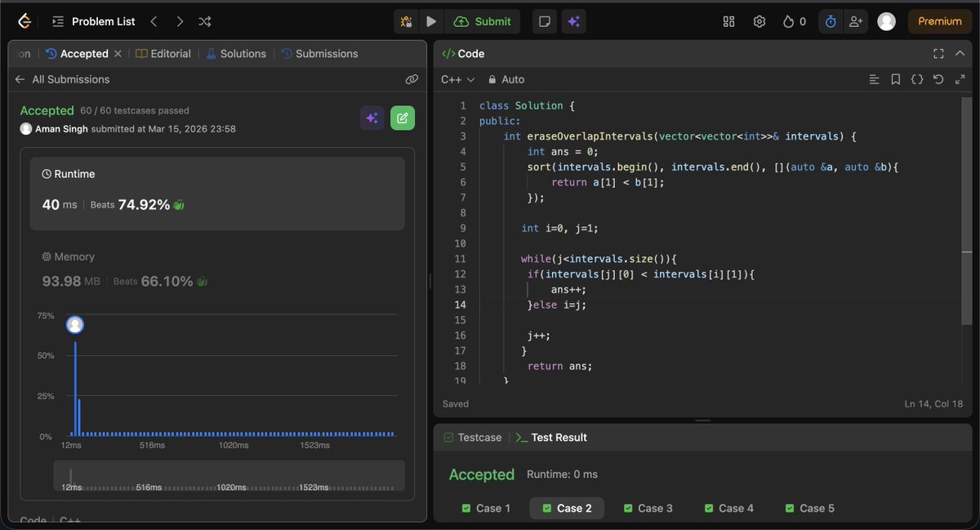The image size is (980, 530).
Task: Select the Runtime stats card
Action: pyautogui.click(x=217, y=194)
